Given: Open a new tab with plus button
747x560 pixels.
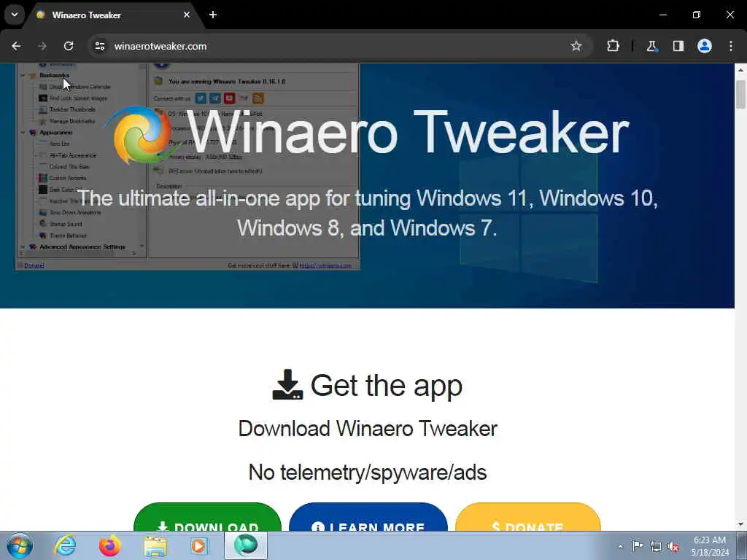Looking at the screenshot, I should pos(213,15).
